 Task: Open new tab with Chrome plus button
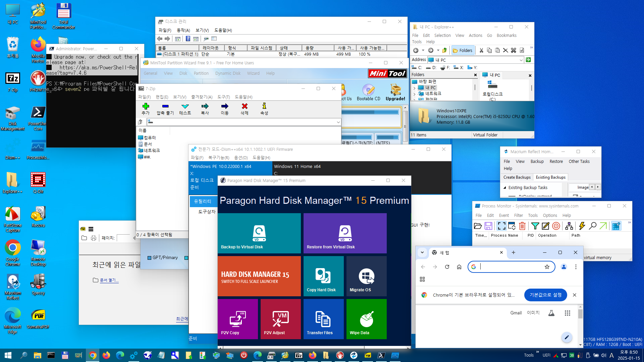[514, 252]
